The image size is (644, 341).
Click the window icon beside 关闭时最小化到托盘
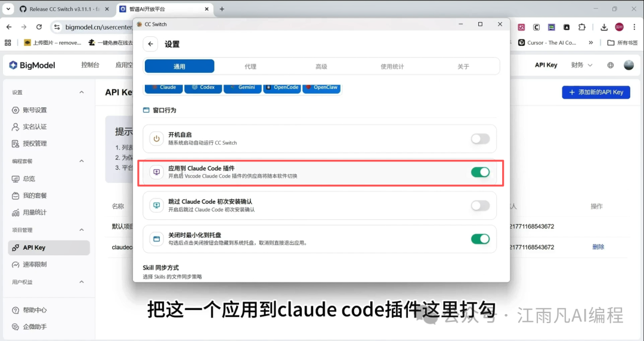click(x=156, y=238)
